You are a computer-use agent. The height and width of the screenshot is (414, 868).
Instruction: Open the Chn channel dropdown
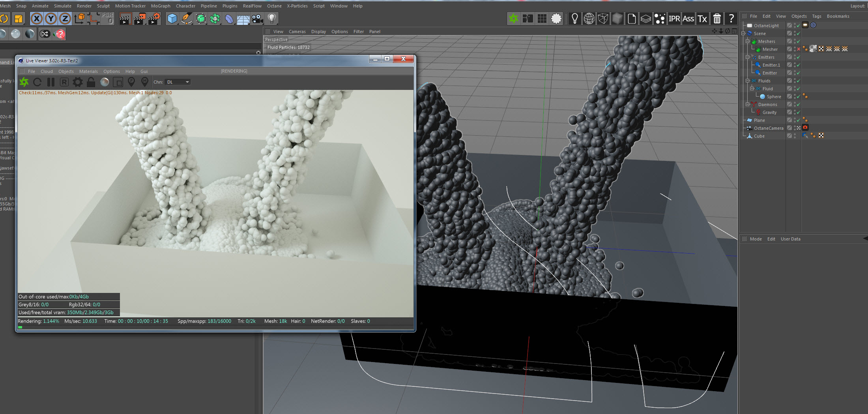[178, 82]
